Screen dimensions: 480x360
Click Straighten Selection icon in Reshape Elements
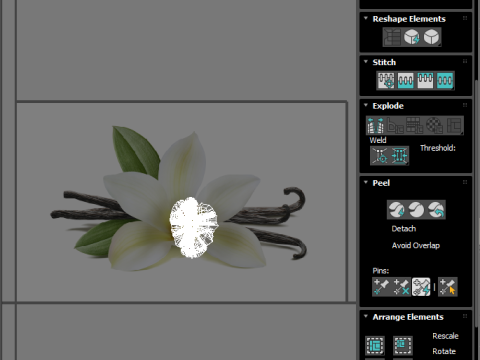click(x=392, y=37)
